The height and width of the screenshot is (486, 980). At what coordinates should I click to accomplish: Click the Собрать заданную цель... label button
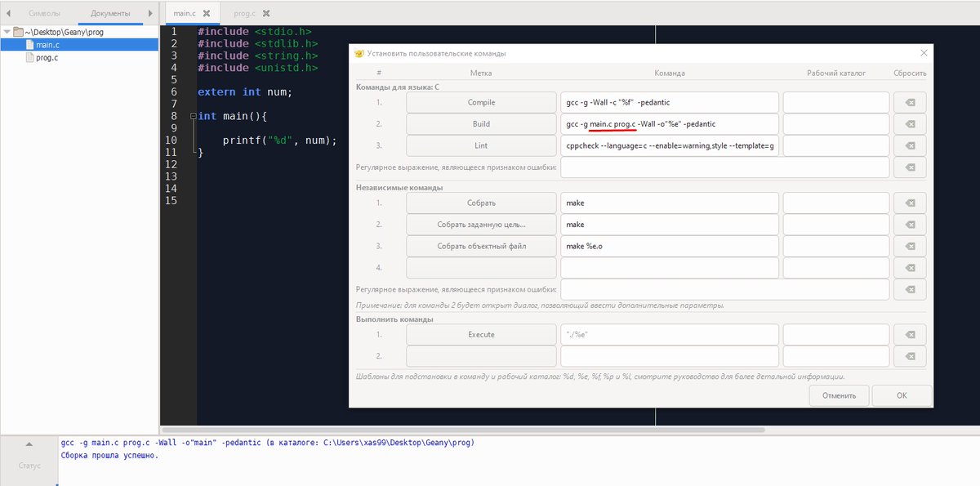coord(481,225)
